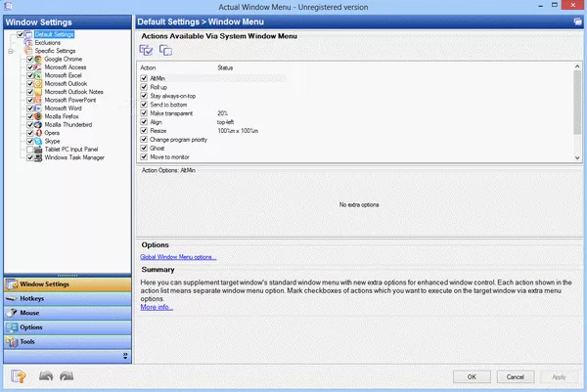Select the Skype icon in settings tree
Viewport: 587px width, 392px height.
(37, 141)
